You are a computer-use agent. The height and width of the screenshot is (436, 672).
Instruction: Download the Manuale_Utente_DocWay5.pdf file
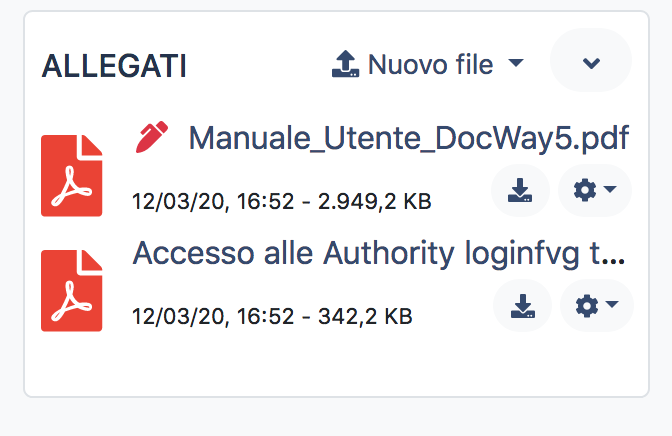point(520,190)
